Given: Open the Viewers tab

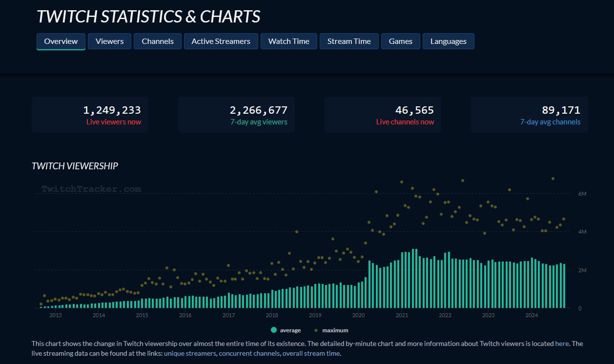Looking at the screenshot, I should click(x=109, y=41).
